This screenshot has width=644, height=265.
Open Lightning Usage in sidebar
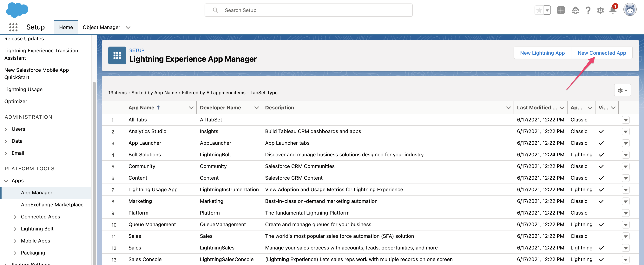point(23,89)
